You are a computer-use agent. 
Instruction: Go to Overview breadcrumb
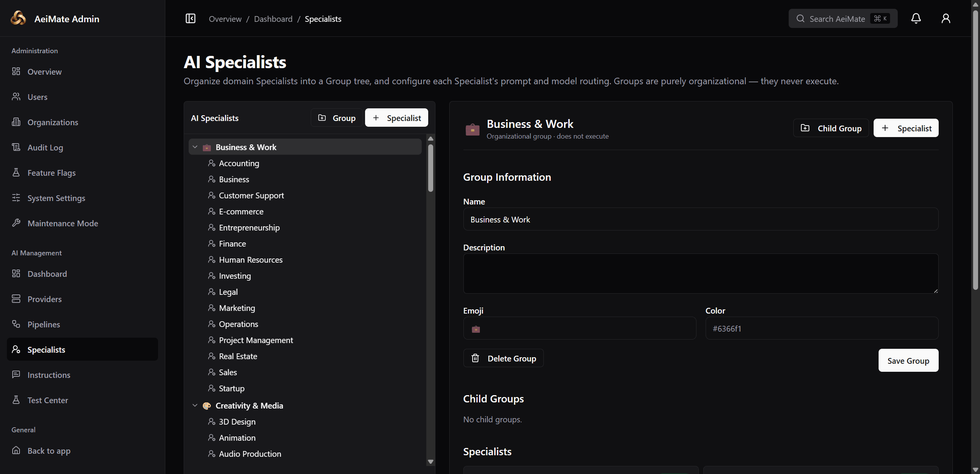(x=225, y=19)
